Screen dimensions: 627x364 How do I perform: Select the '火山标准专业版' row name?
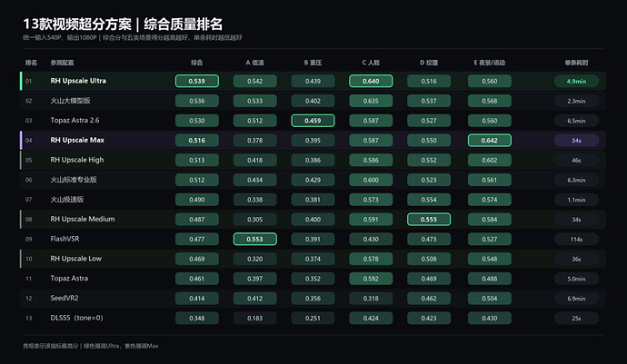coord(74,180)
